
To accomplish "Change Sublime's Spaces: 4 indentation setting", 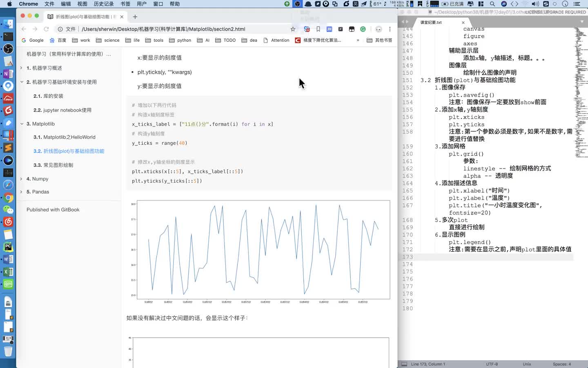I will pyautogui.click(x=562, y=364).
